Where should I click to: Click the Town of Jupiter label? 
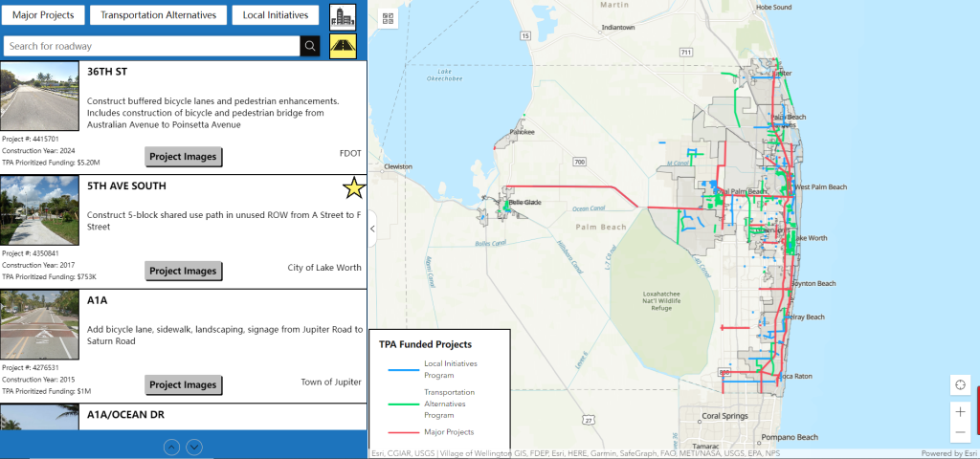pyautogui.click(x=330, y=382)
